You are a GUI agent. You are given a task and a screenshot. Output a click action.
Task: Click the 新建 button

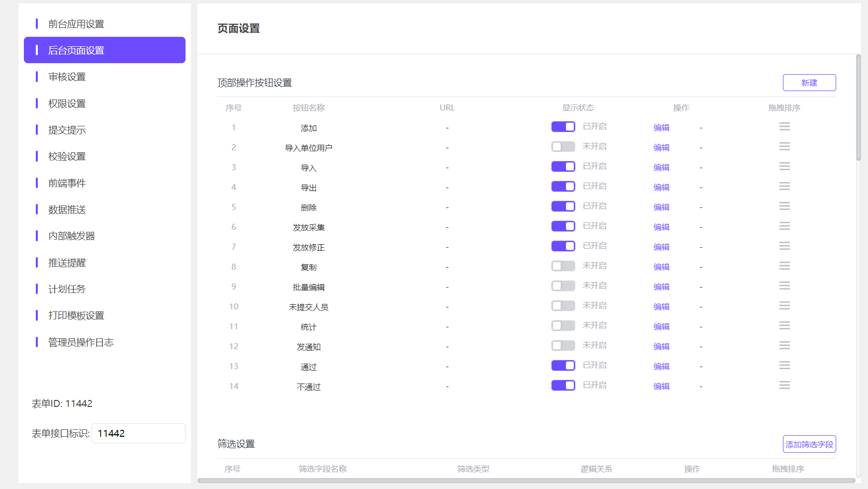(x=809, y=83)
